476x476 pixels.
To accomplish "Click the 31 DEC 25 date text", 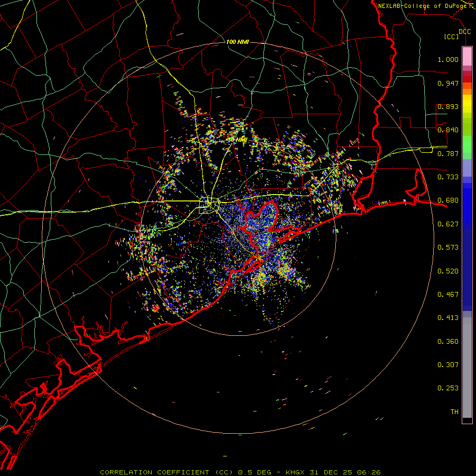I will pos(331,472).
